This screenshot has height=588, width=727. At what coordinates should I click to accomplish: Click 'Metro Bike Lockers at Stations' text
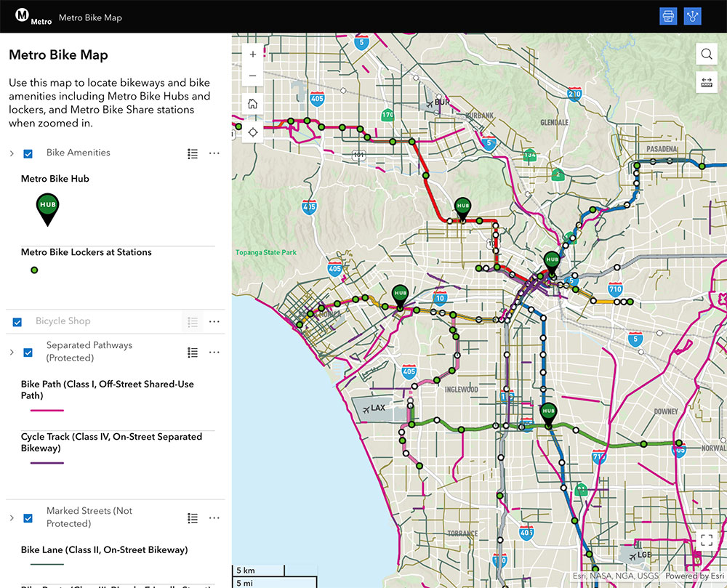(87, 252)
